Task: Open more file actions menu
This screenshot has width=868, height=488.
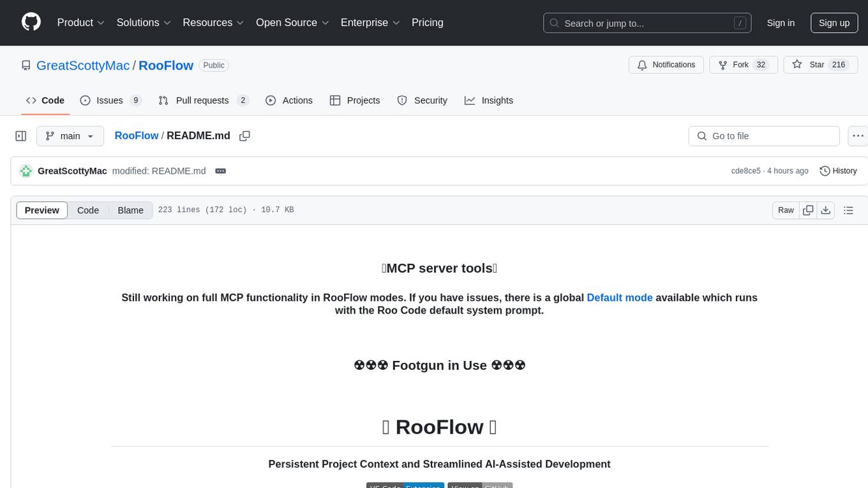Action: pyautogui.click(x=858, y=136)
